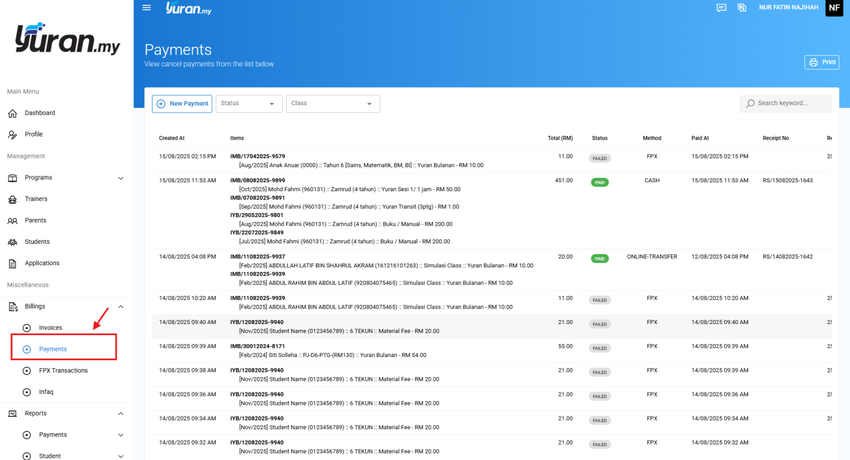
Task: Click the Yuran.my logo in top bar
Action: click(x=188, y=8)
